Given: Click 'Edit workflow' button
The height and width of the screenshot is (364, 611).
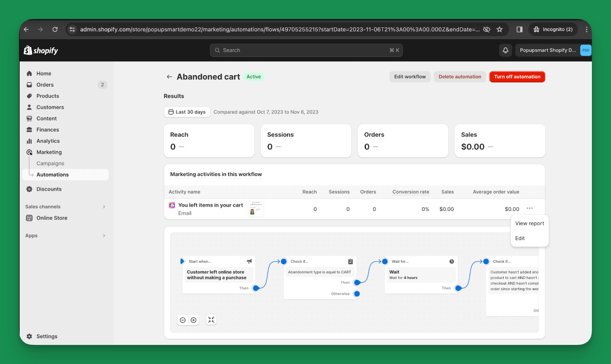Looking at the screenshot, I should tap(409, 76).
